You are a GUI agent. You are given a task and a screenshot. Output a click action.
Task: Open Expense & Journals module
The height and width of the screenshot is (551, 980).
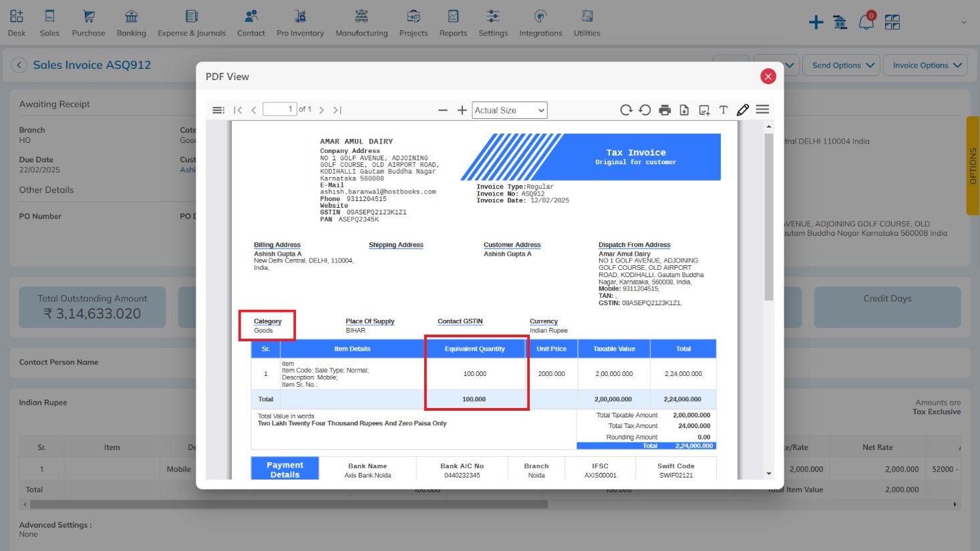[x=192, y=23]
